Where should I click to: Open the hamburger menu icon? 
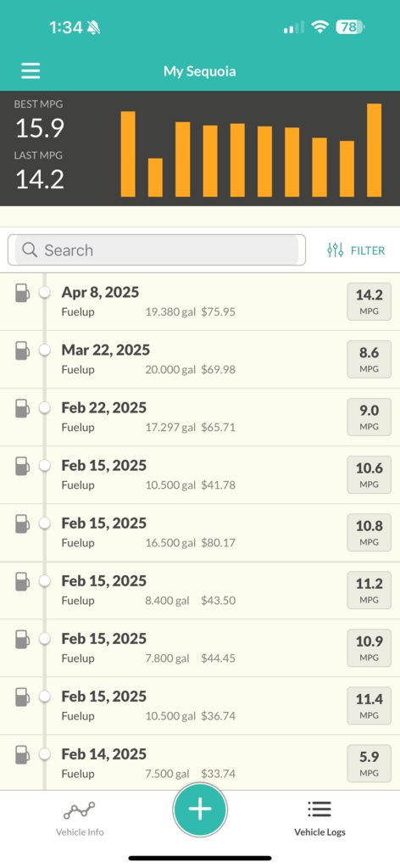pos(31,71)
